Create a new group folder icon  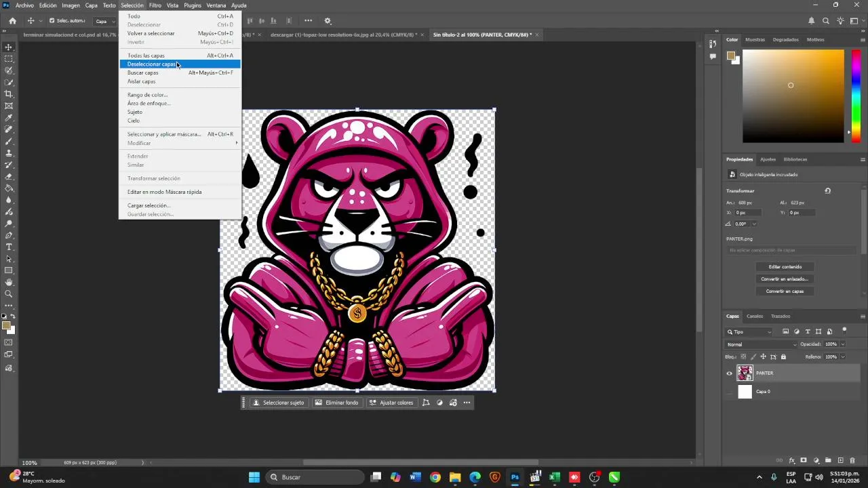(x=828, y=460)
